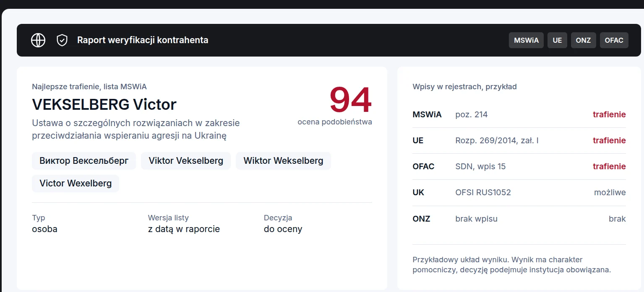Click the OFAC registry row label

coord(423,166)
